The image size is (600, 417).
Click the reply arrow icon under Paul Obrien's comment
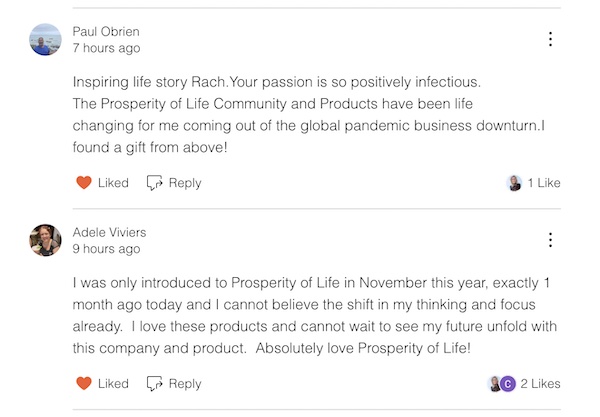[154, 183]
